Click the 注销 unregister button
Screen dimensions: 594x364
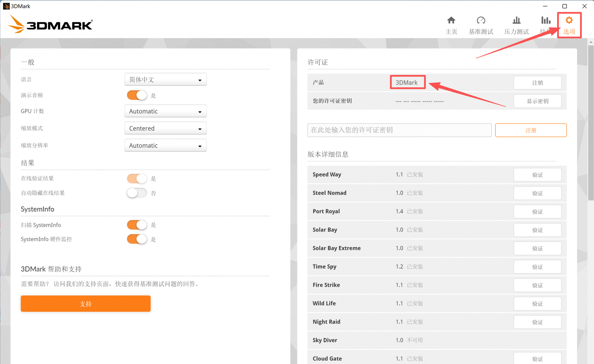click(x=537, y=83)
